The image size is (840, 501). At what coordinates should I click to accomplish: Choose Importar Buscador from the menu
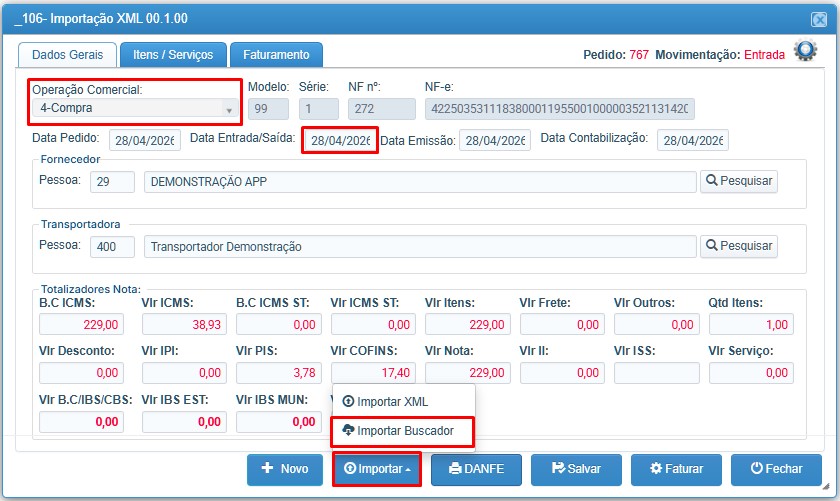[403, 431]
